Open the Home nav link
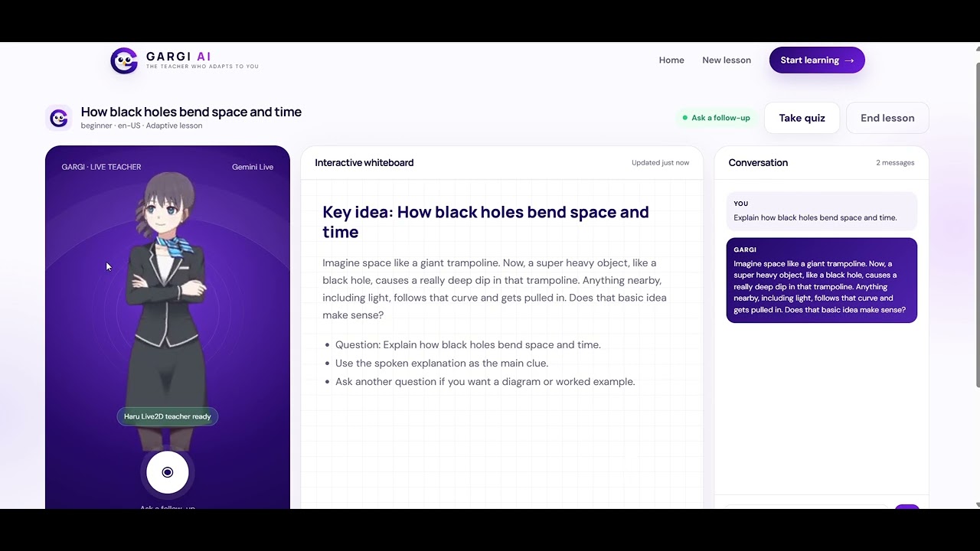980x551 pixels. (671, 60)
